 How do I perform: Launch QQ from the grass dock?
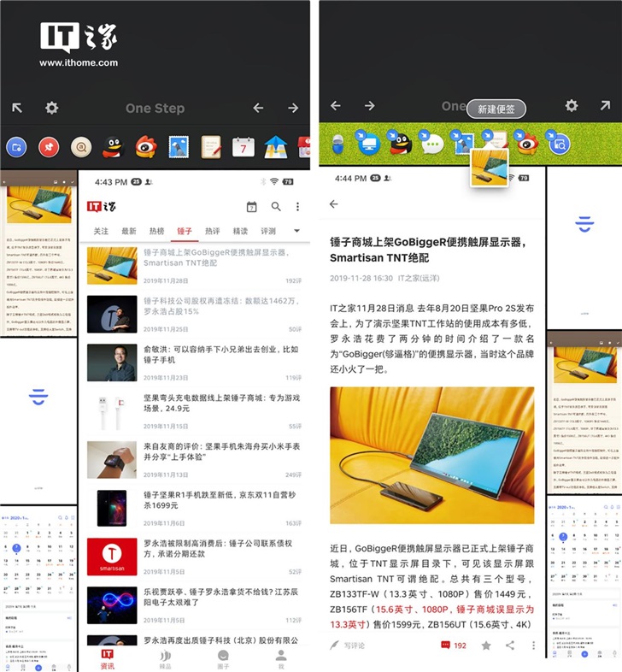(x=400, y=143)
